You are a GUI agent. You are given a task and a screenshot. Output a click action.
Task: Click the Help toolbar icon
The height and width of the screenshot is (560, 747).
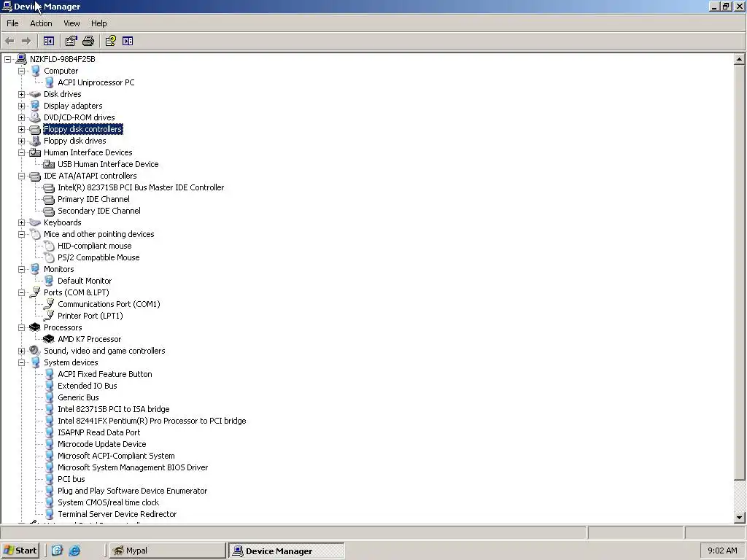click(111, 41)
